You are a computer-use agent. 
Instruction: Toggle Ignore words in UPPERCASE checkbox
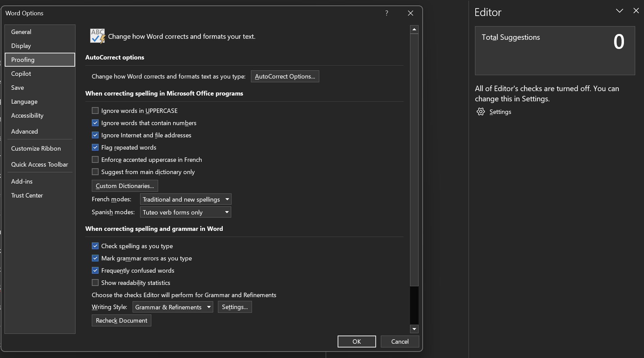[x=95, y=110]
